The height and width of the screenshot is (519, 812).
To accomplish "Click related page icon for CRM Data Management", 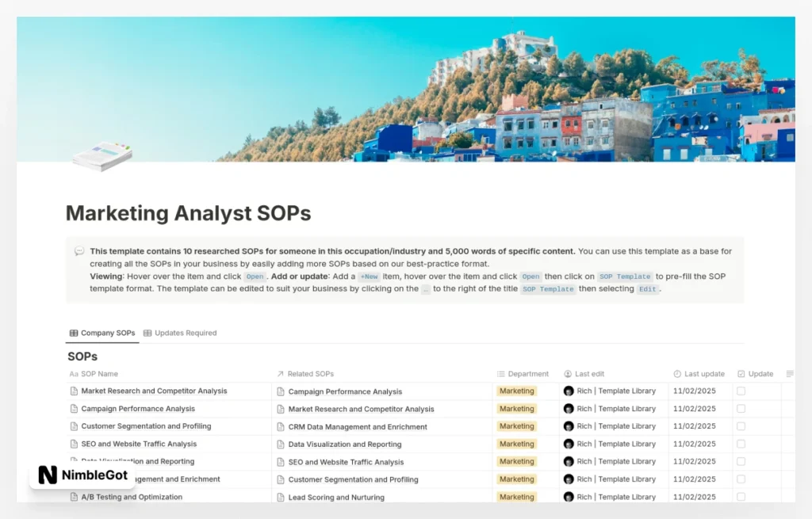I will coord(281,427).
